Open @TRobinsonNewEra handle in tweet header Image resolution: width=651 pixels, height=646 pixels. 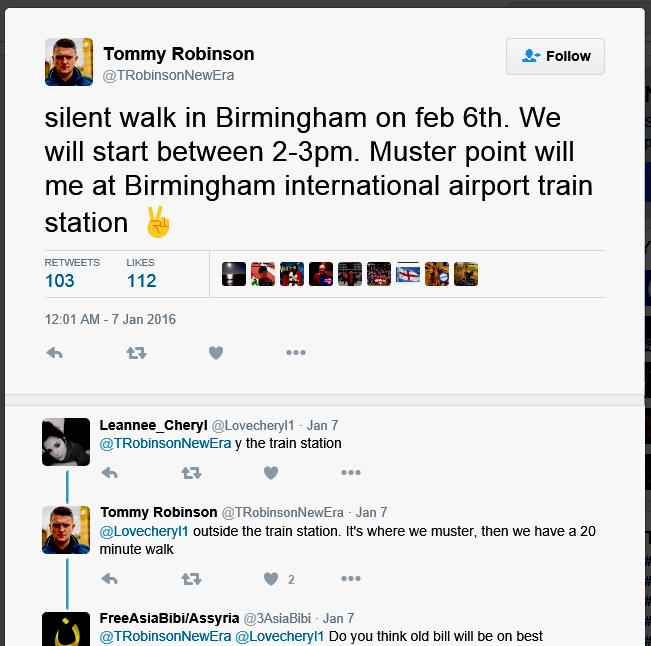(169, 75)
